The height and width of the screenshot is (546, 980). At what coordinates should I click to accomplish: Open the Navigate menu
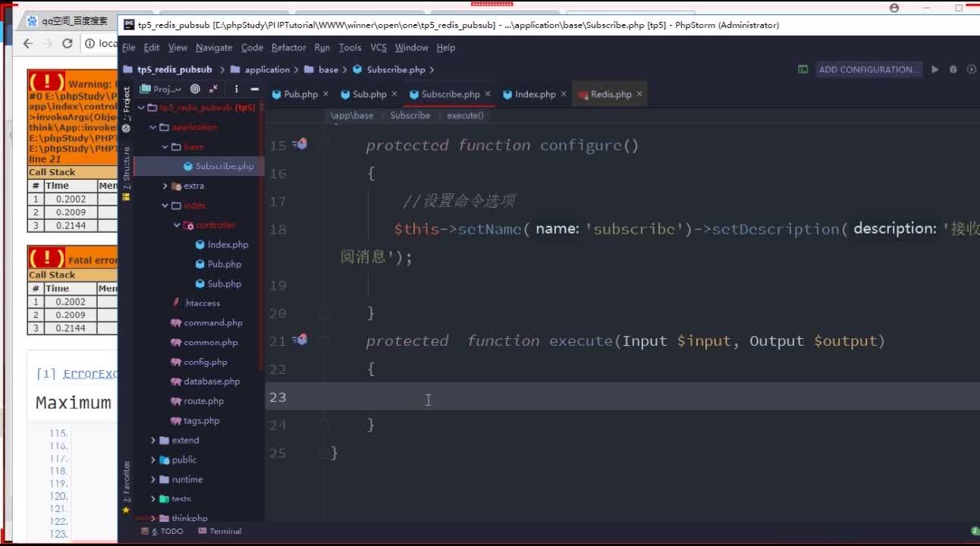click(214, 47)
